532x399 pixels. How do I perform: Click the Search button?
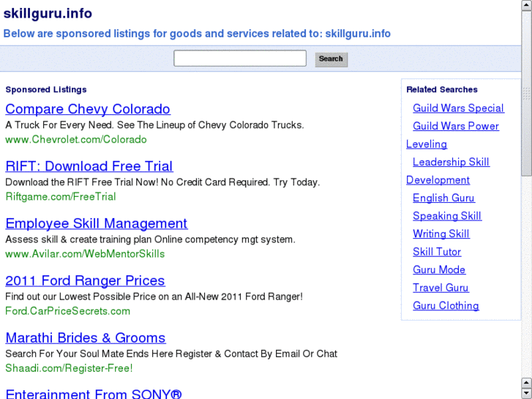tap(331, 59)
